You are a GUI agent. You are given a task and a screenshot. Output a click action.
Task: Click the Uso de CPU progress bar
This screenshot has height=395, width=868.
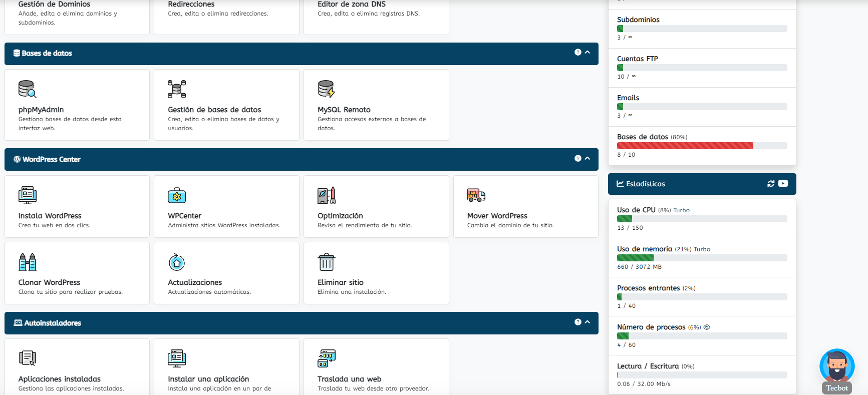pos(702,219)
